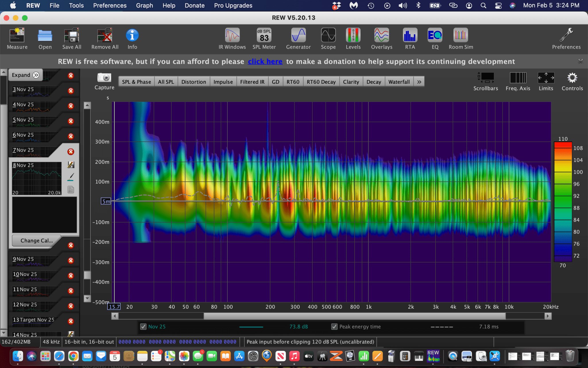Switch to Distortion tab
588x368 pixels.
click(194, 82)
